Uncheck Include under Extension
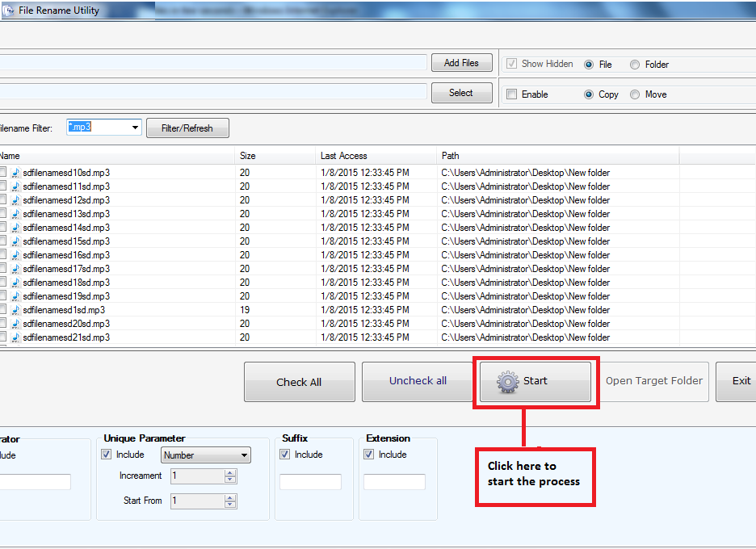 369,454
